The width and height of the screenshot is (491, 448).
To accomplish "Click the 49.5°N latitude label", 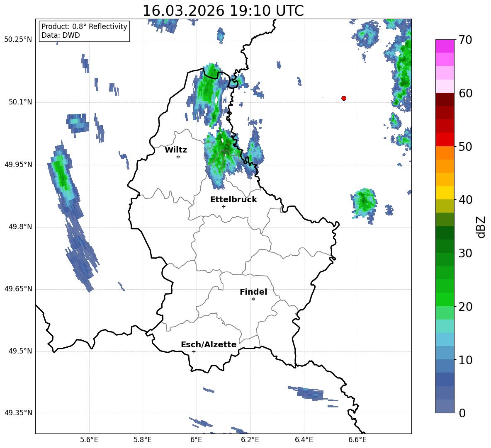I will click(x=20, y=351).
